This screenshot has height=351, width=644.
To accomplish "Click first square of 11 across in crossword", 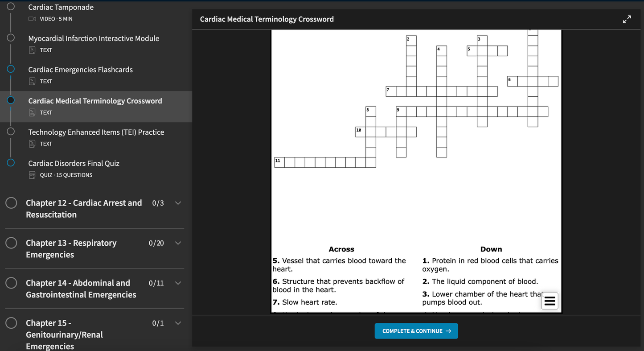I will pyautogui.click(x=279, y=162).
